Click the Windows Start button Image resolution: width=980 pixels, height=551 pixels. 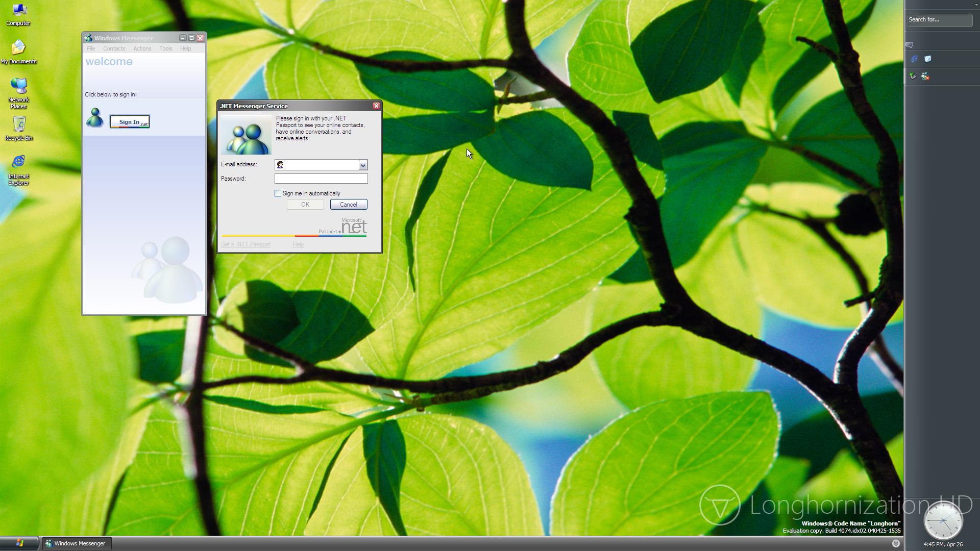tap(19, 543)
